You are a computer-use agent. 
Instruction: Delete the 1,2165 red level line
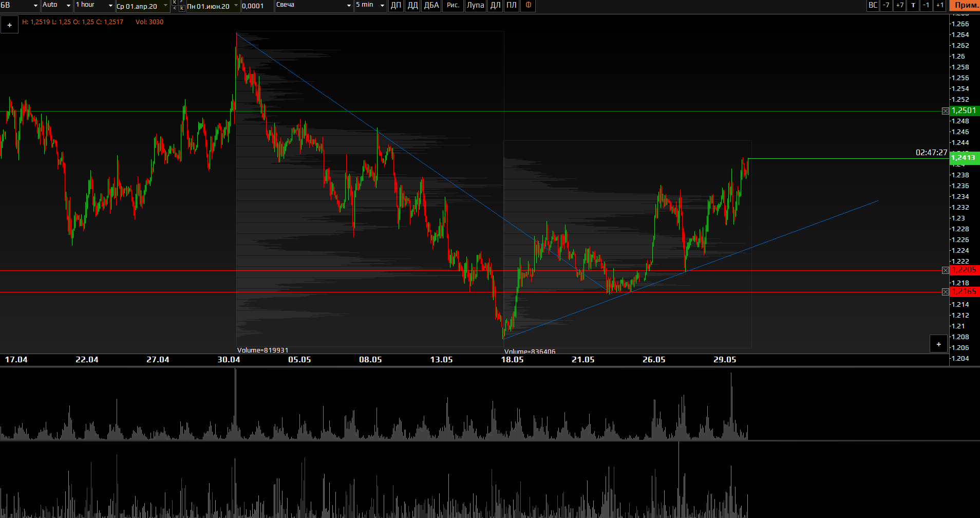[945, 292]
